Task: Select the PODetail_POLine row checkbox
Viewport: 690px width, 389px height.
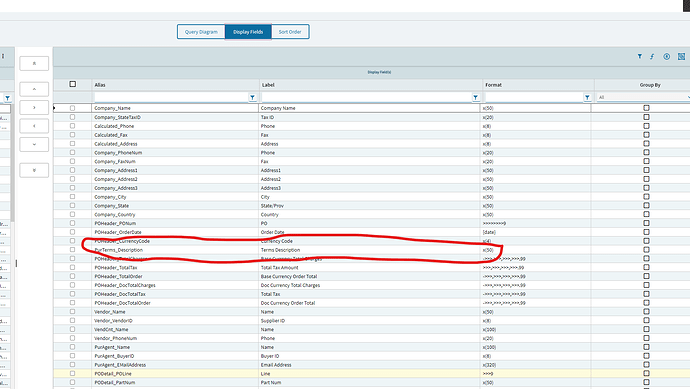Action: pyautogui.click(x=72, y=373)
